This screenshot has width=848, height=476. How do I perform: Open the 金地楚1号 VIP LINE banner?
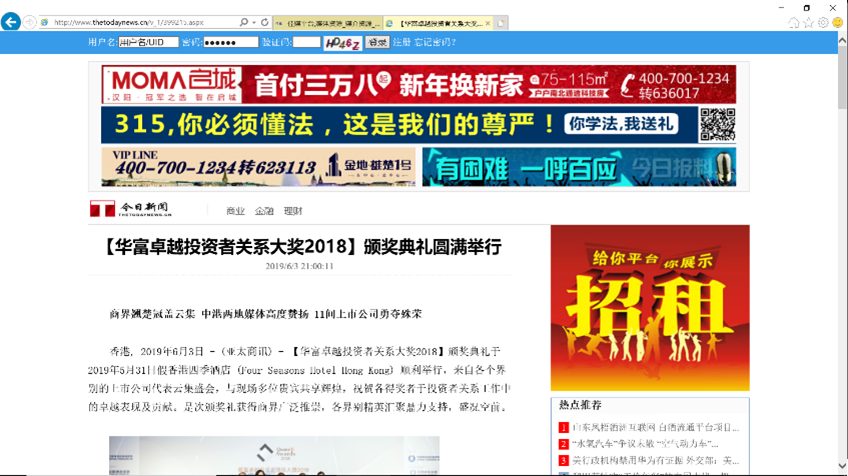click(259, 167)
